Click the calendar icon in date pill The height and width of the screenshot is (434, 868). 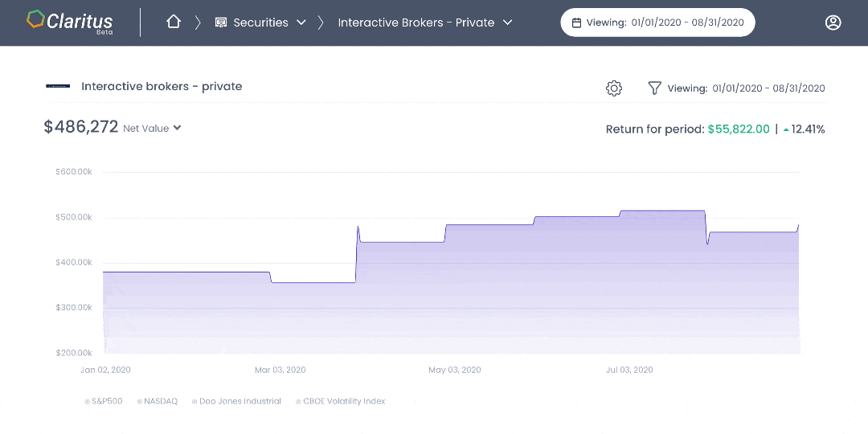(576, 23)
